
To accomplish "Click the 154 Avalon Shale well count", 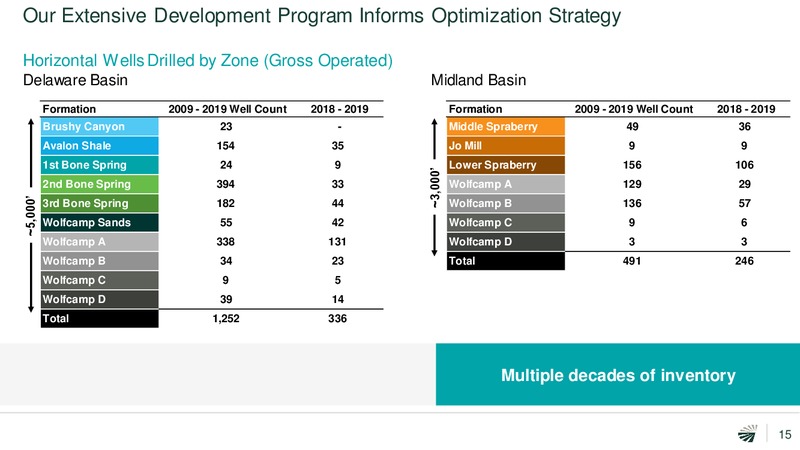I will point(226,146).
